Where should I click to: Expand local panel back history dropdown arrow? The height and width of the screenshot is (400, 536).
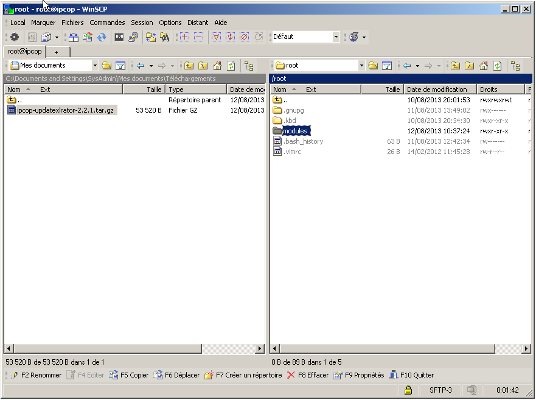pos(151,66)
